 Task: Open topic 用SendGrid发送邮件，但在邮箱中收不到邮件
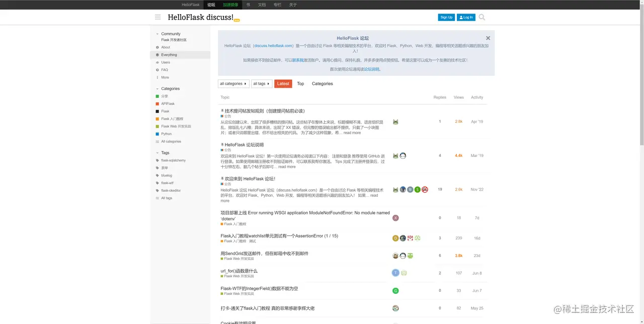265,254
